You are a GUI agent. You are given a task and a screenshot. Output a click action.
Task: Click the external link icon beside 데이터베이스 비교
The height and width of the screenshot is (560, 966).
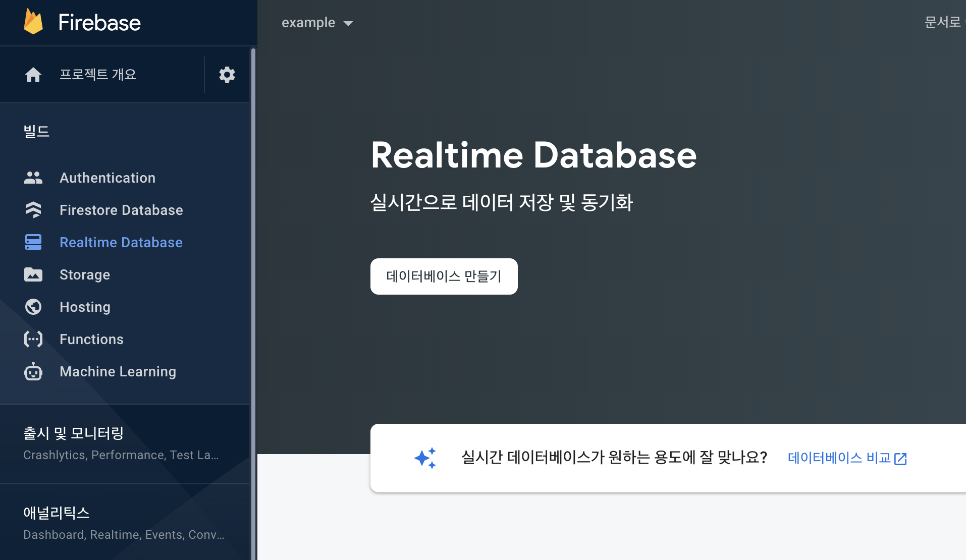click(900, 459)
